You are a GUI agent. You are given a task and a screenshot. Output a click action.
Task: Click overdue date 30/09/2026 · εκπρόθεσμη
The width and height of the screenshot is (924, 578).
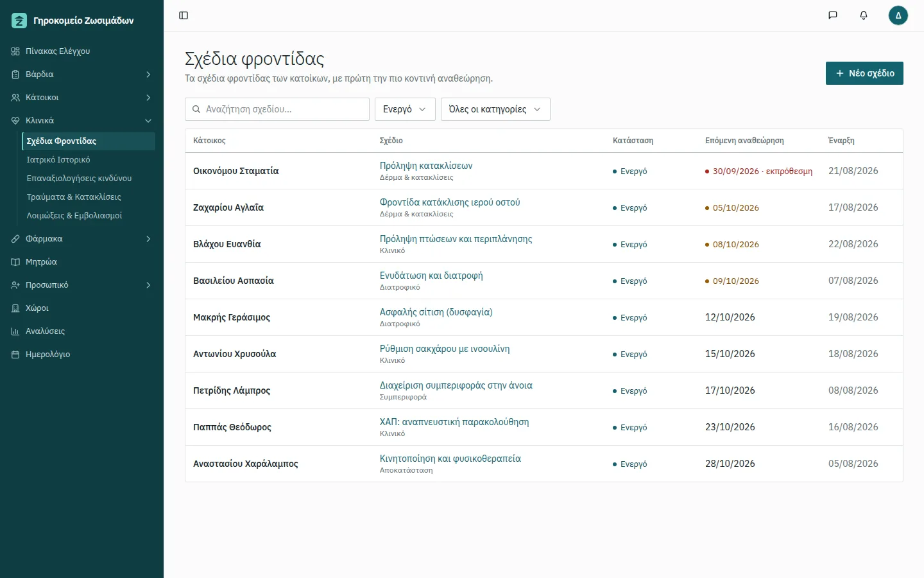[758, 171]
